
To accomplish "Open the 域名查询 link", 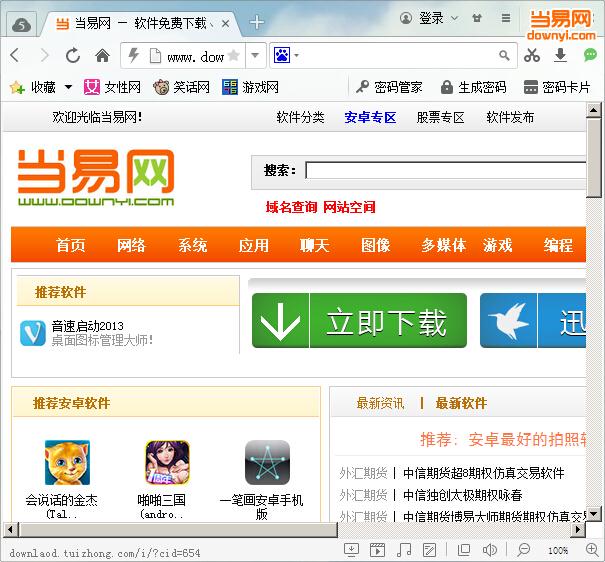I will tap(291, 207).
